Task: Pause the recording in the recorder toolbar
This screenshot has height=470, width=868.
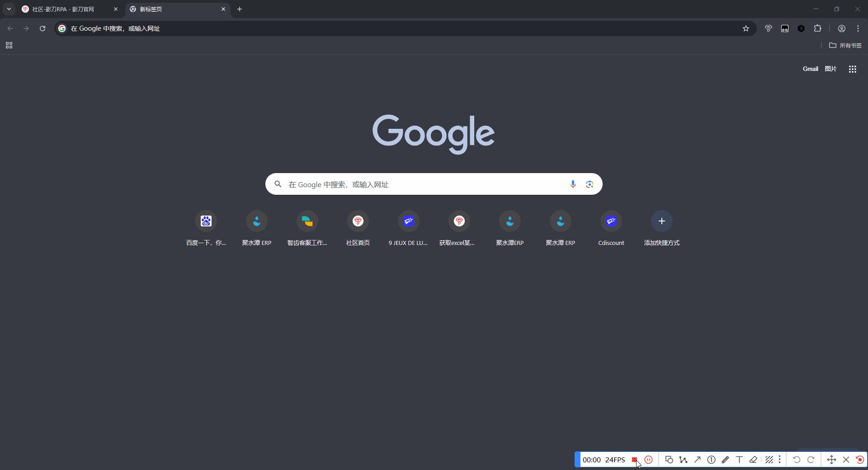Action: click(649, 460)
